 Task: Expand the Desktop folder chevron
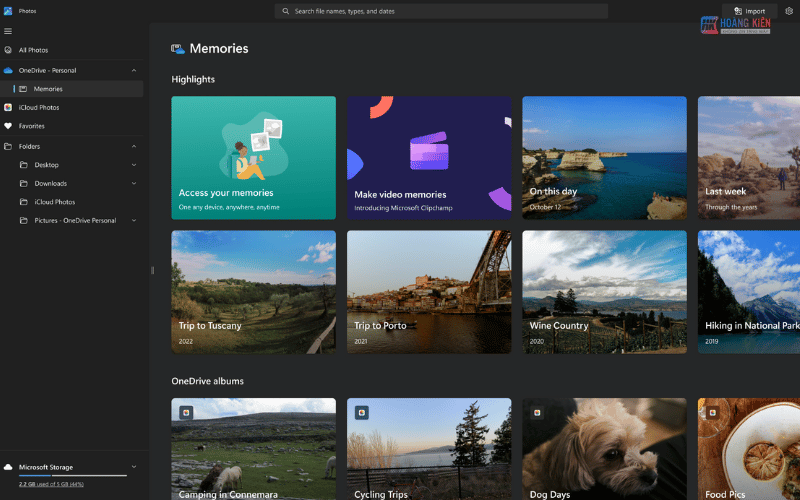pos(134,165)
